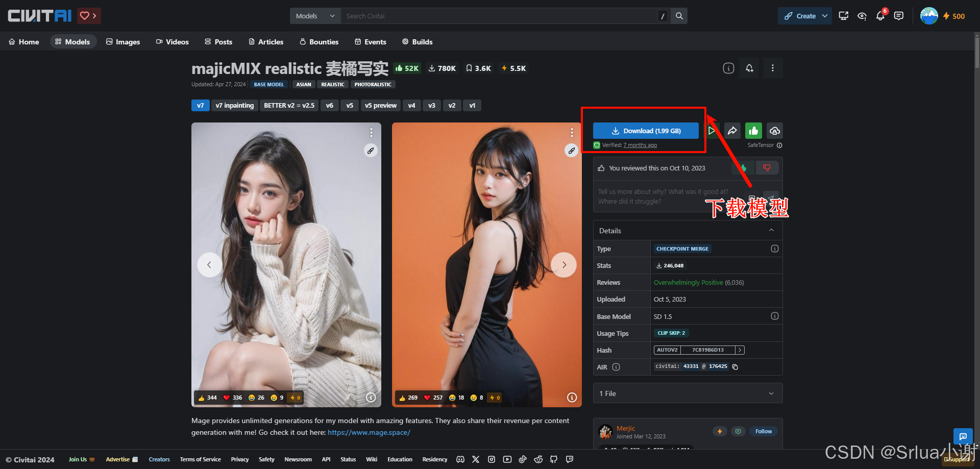Select the v6 version
The width and height of the screenshot is (980, 469).
pos(330,106)
